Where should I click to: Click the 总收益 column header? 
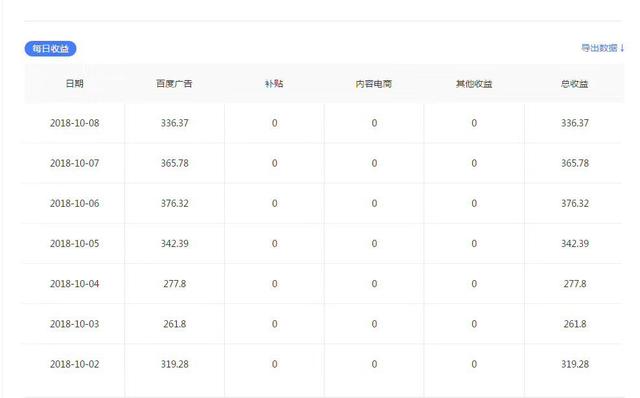574,84
